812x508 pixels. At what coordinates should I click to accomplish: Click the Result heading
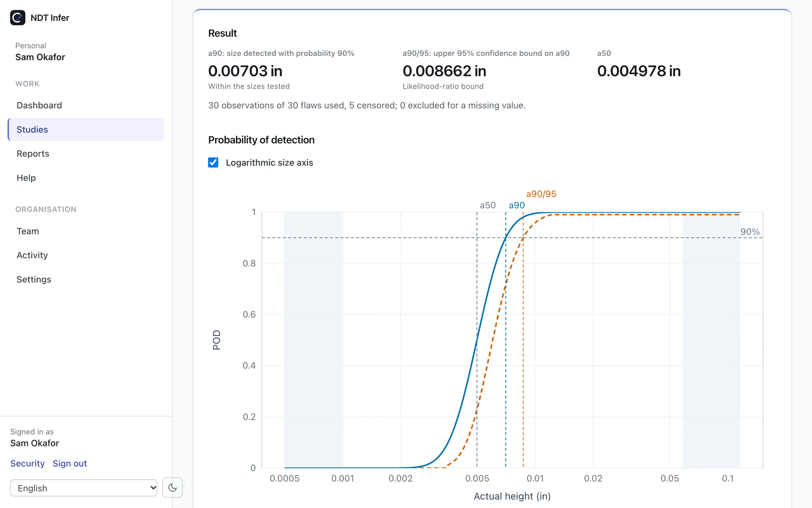tap(222, 33)
